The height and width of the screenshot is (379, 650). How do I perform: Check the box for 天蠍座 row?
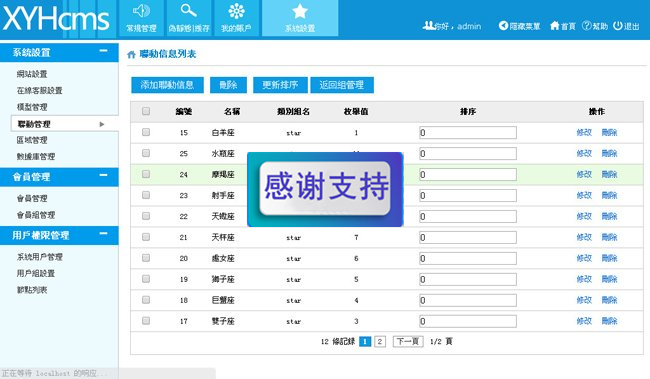[x=146, y=216]
